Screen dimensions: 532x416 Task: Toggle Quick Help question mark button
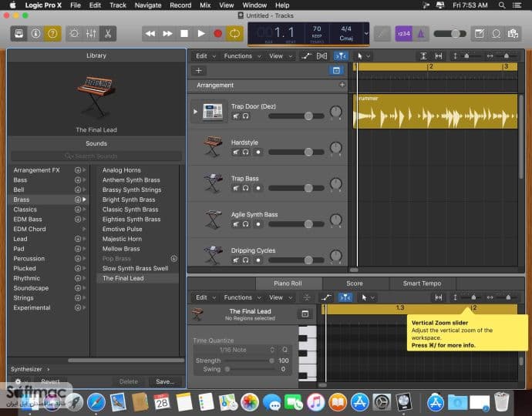pyautogui.click(x=52, y=34)
